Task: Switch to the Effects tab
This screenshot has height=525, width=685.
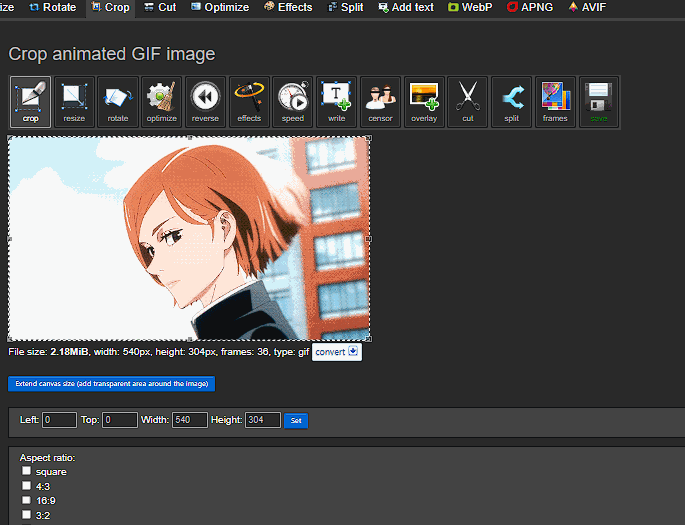Action: (x=288, y=7)
